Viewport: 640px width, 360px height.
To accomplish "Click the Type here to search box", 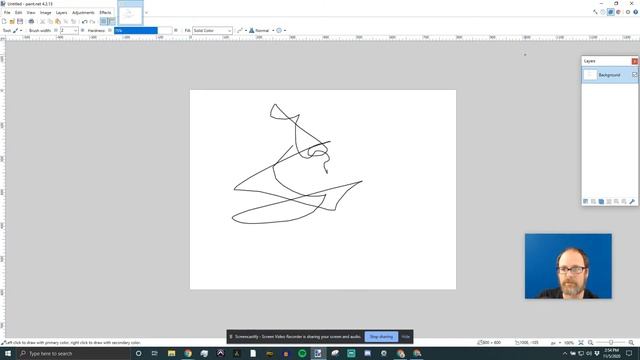I will click(x=73, y=353).
